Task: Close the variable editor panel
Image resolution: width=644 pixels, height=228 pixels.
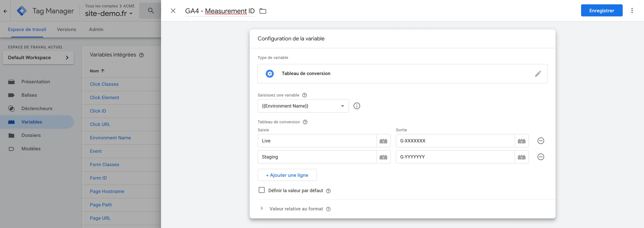Action: tap(173, 11)
